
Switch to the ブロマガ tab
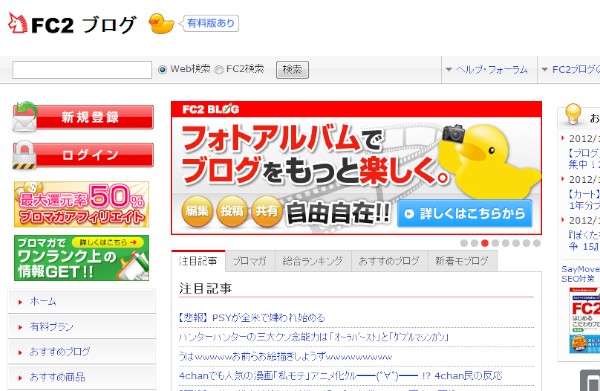pyautogui.click(x=250, y=261)
